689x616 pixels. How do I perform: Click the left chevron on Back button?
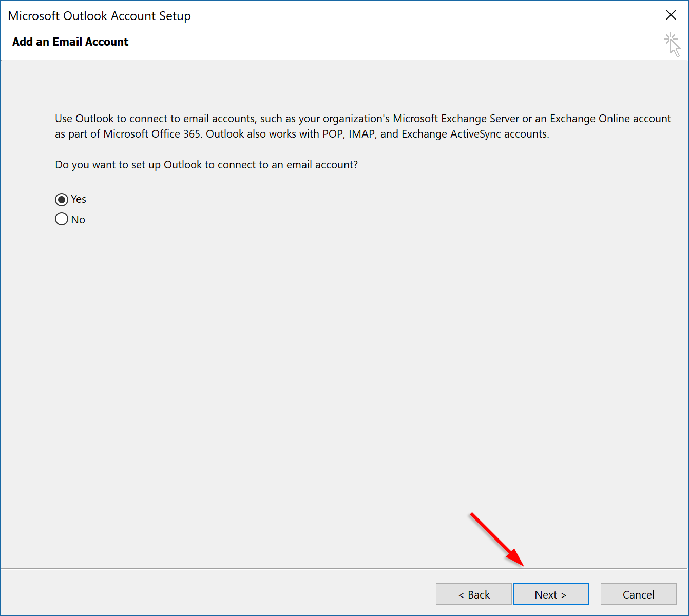461,595
